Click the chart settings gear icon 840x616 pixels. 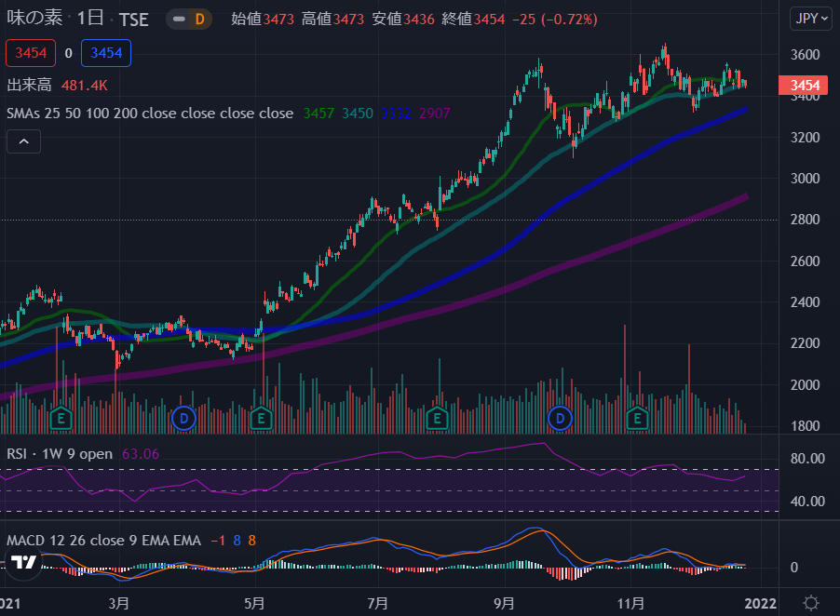point(811,603)
